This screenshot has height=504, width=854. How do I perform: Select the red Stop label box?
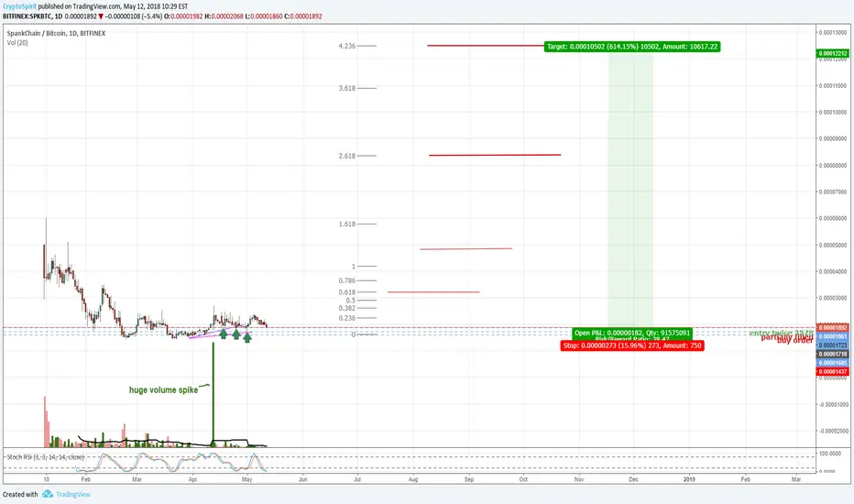point(632,345)
